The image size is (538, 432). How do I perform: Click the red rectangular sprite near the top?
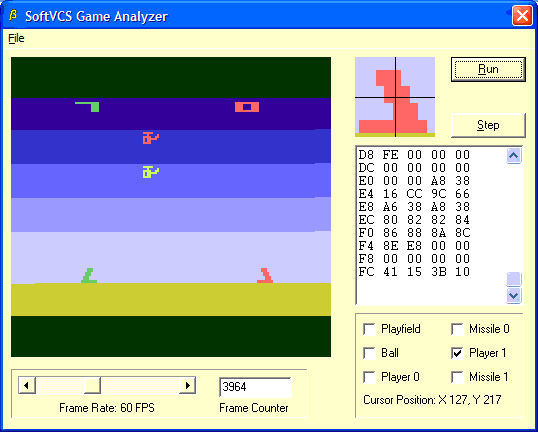pyautogui.click(x=247, y=107)
